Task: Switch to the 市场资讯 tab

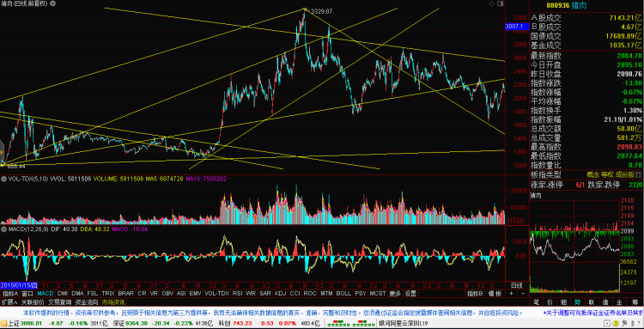Action: [113, 302]
